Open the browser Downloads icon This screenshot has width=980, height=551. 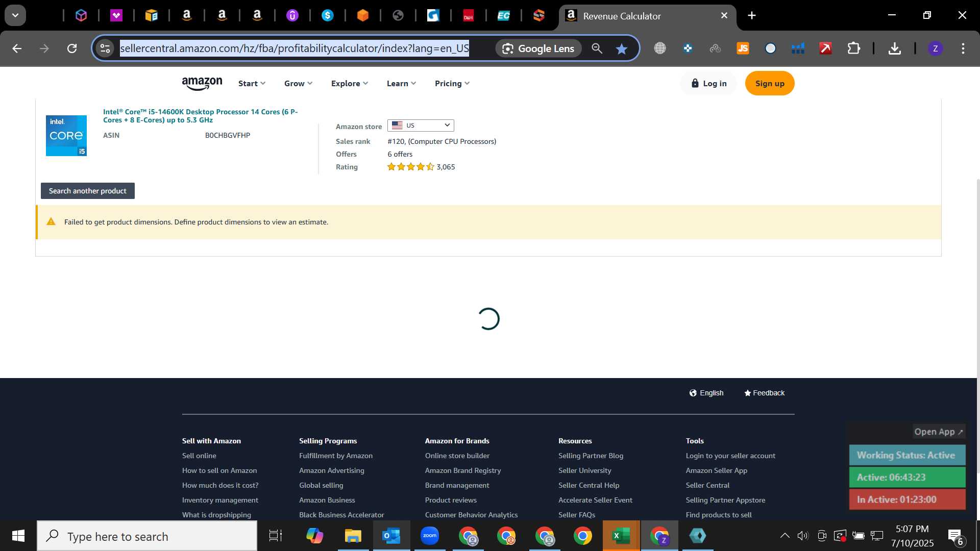click(x=894, y=48)
